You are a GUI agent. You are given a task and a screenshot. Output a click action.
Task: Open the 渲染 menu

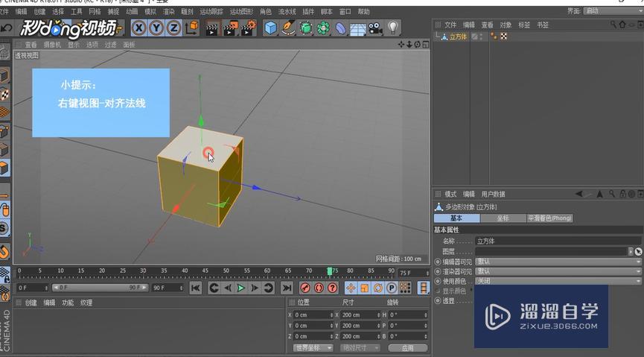coord(168,11)
